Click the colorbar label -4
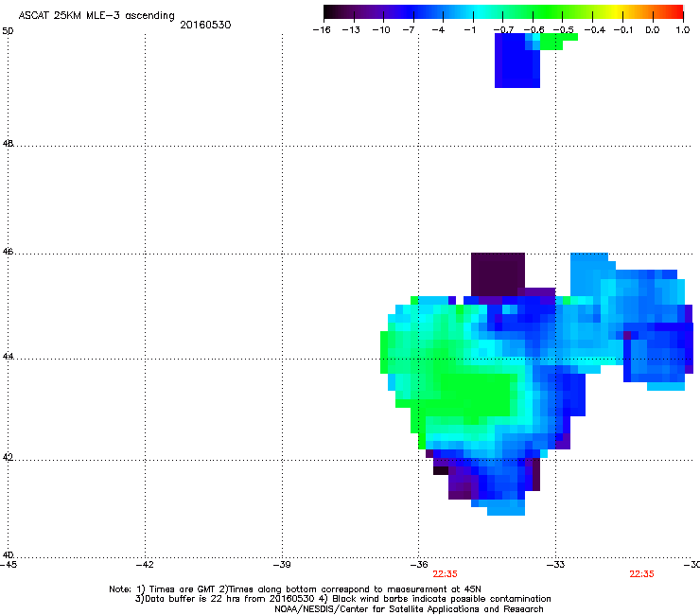The width and height of the screenshot is (700, 615). click(x=438, y=30)
